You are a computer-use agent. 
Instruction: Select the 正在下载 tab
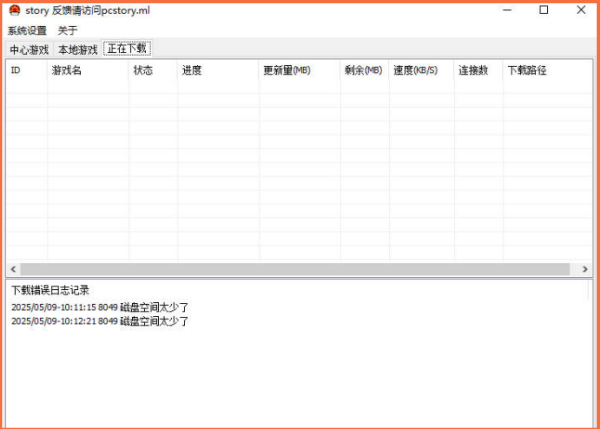127,49
